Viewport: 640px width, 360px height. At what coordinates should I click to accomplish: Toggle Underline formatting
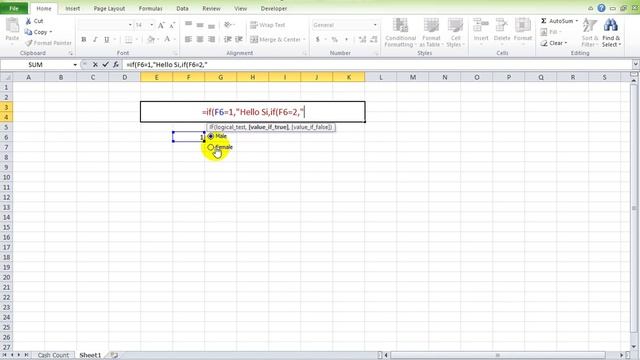pyautogui.click(x=107, y=40)
